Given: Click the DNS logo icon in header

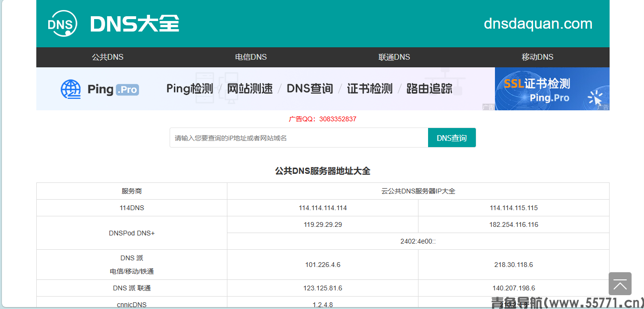Looking at the screenshot, I should coord(63,24).
